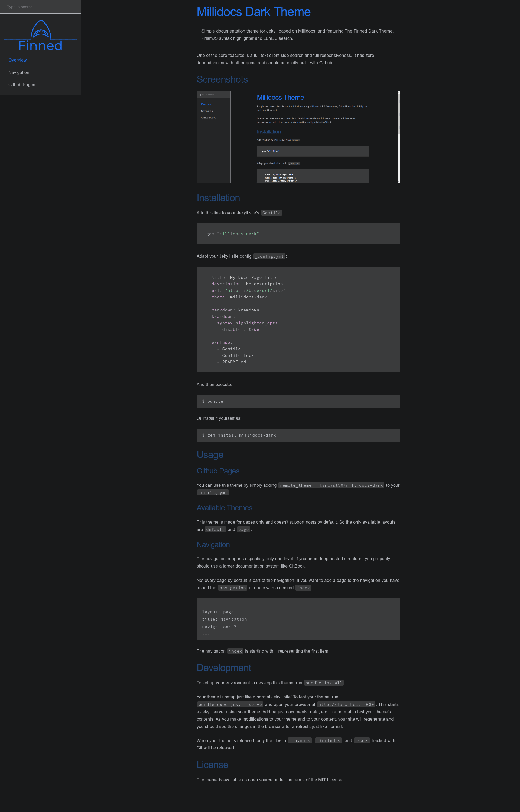Click the intro blockquote about Finned Dark Theme
Screen dimensions: 520x812
click(298, 34)
